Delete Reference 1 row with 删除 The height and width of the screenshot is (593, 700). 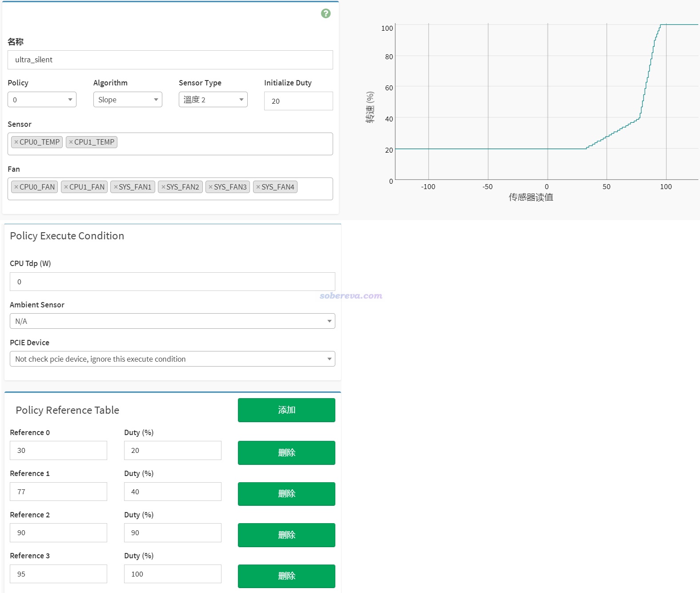(x=286, y=494)
